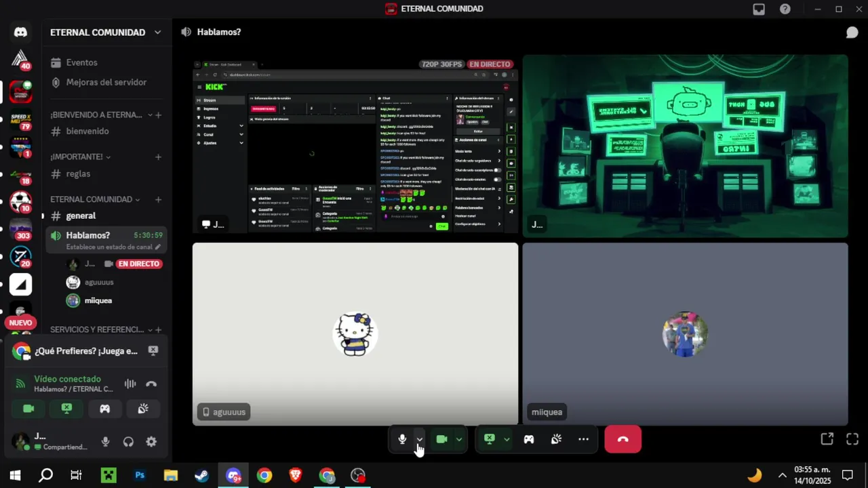Focus the Kick dashboard stream tile
Viewport: 868px width, 488px height.
pyautogui.click(x=355, y=146)
